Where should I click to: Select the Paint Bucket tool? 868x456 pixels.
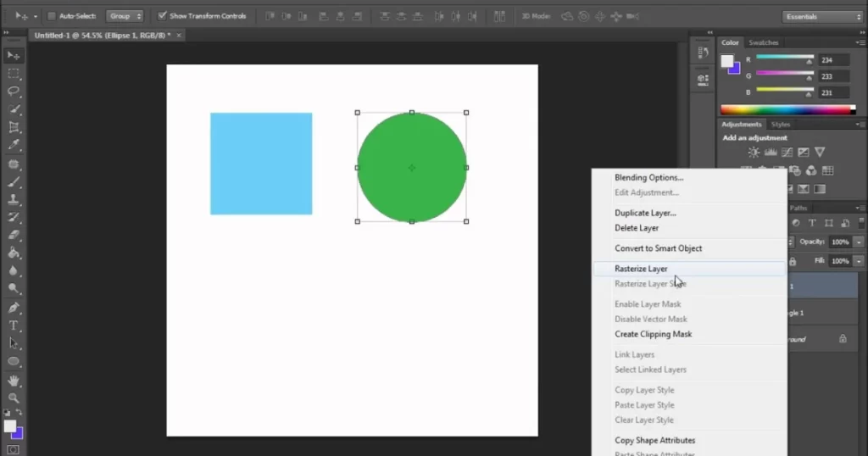point(14,253)
